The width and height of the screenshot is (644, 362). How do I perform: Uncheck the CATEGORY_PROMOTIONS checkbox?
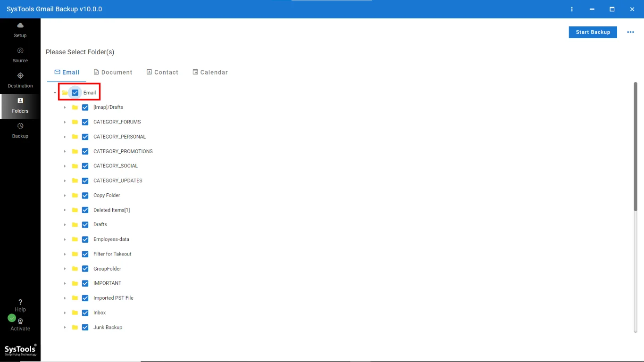pyautogui.click(x=85, y=151)
